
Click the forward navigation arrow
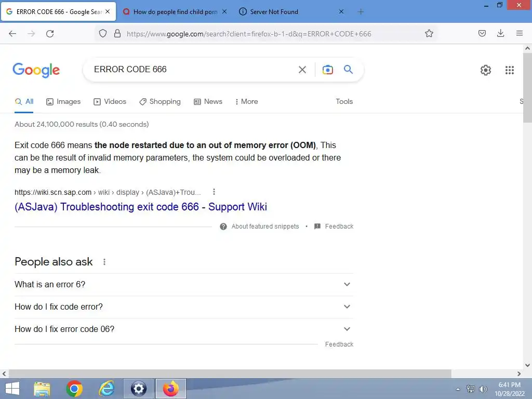point(31,33)
